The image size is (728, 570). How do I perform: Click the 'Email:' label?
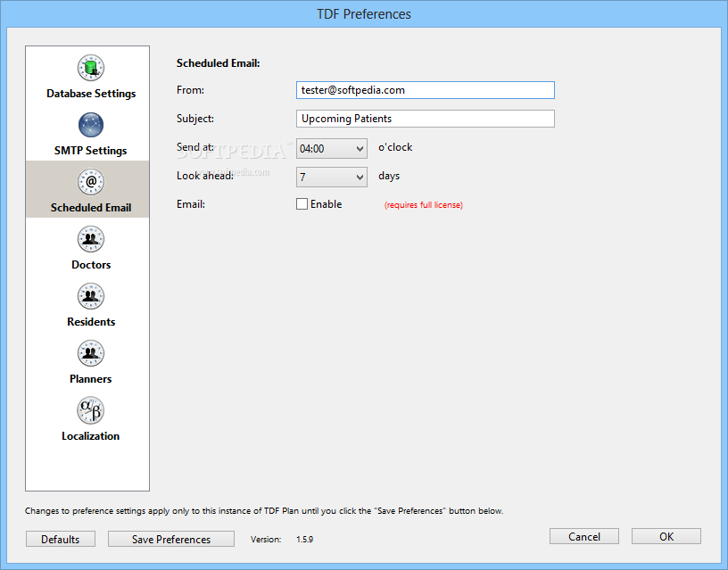coord(191,204)
